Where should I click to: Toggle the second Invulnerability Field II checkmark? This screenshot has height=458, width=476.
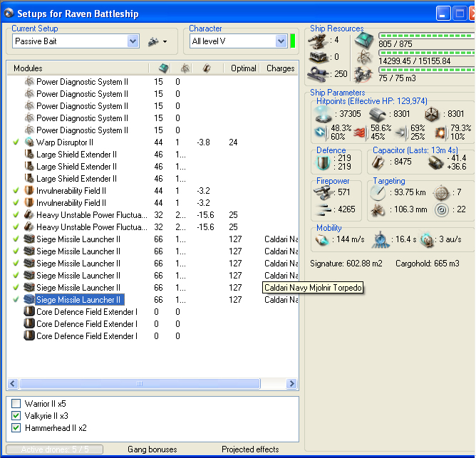click(16, 203)
